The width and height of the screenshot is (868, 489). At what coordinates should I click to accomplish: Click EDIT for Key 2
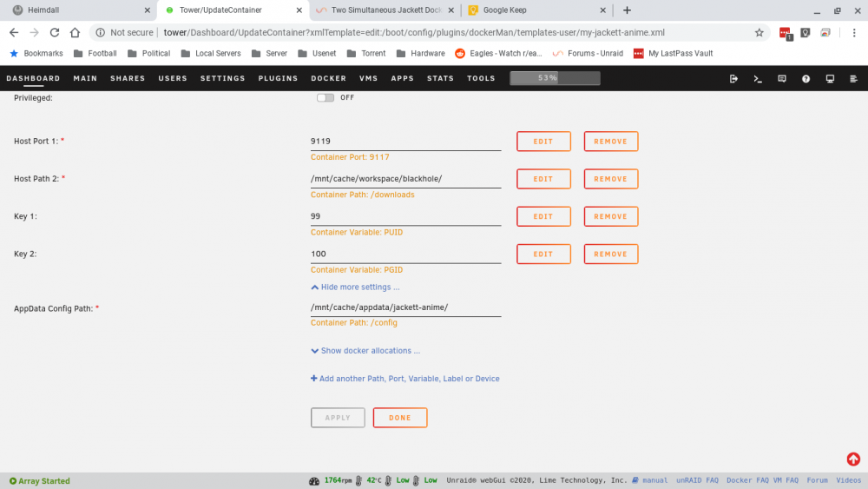[x=543, y=254]
